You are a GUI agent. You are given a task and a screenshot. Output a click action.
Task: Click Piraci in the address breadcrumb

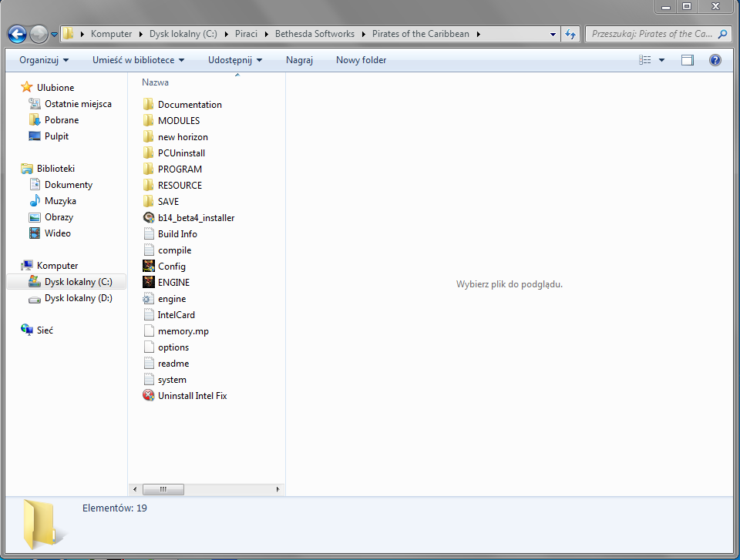[x=247, y=34]
